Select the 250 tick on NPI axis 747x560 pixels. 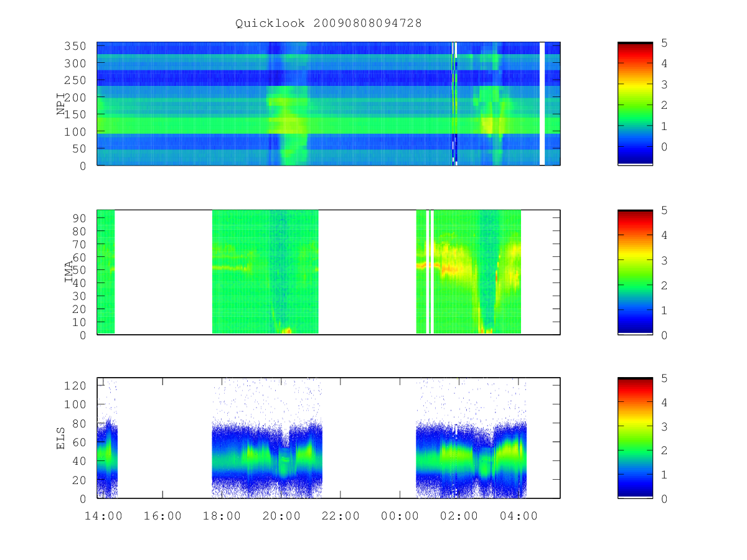point(77,80)
